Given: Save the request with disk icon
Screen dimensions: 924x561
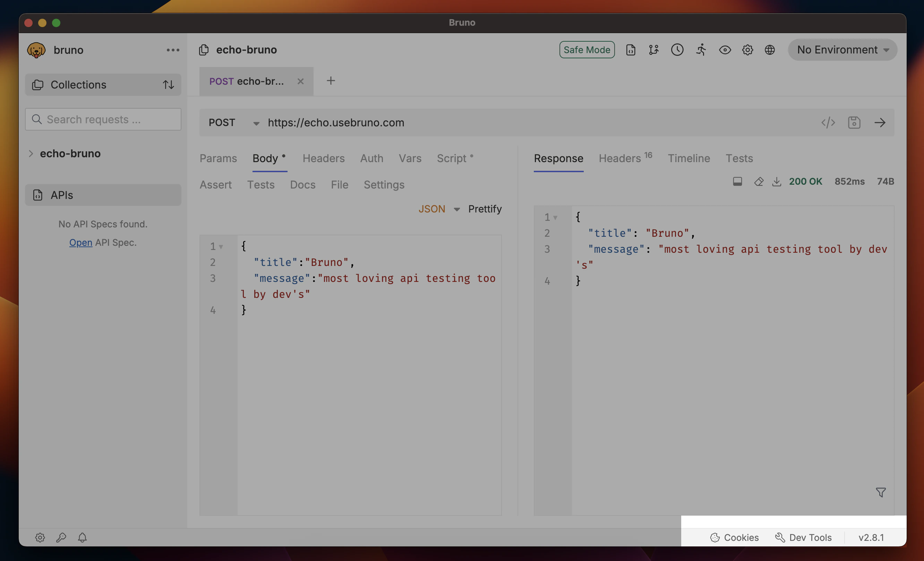Looking at the screenshot, I should pos(854,122).
